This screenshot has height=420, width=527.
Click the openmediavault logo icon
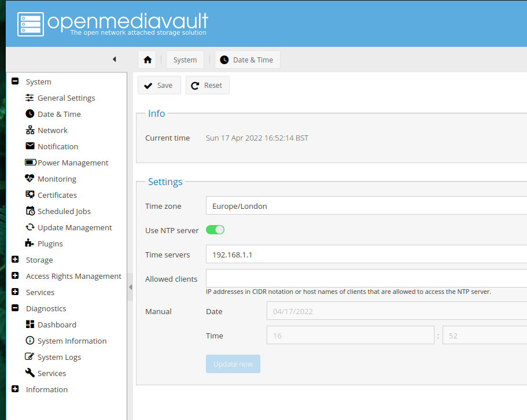[31, 24]
